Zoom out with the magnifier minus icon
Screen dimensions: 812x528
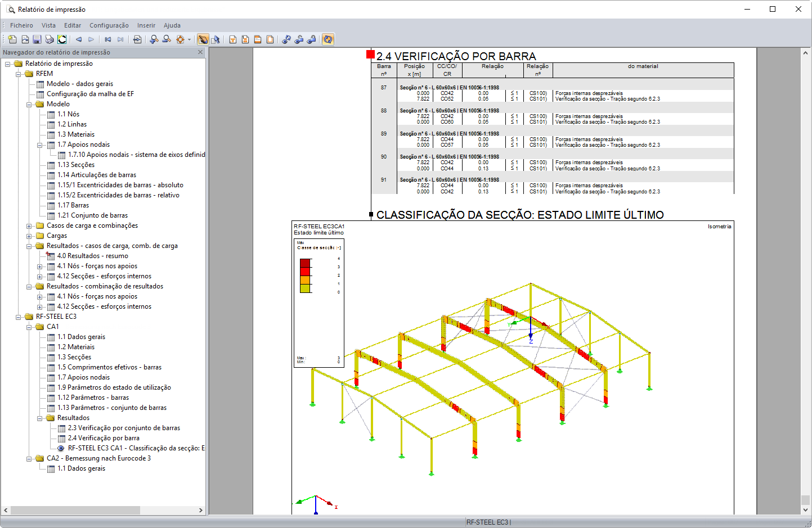point(167,39)
